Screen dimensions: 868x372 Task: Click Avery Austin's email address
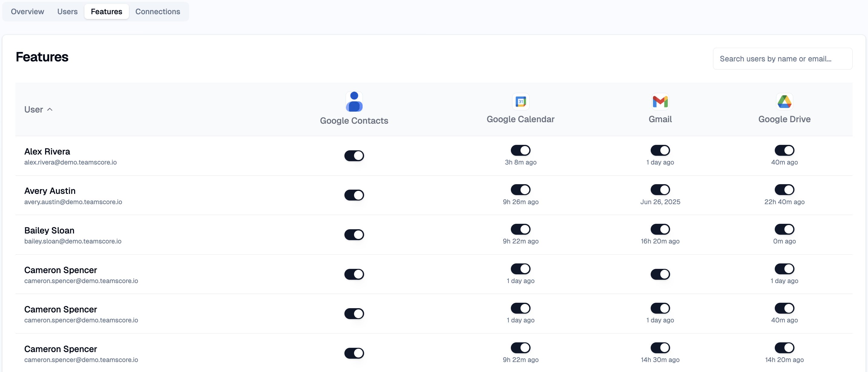point(73,202)
